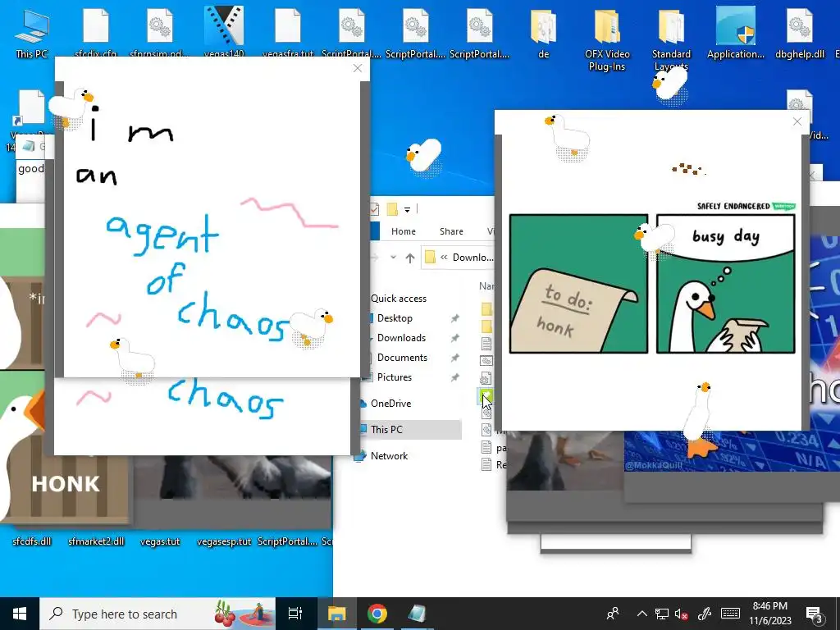Select sfcdfs.dll on the desktop
Screen dimensions: 840x630
tap(32, 541)
